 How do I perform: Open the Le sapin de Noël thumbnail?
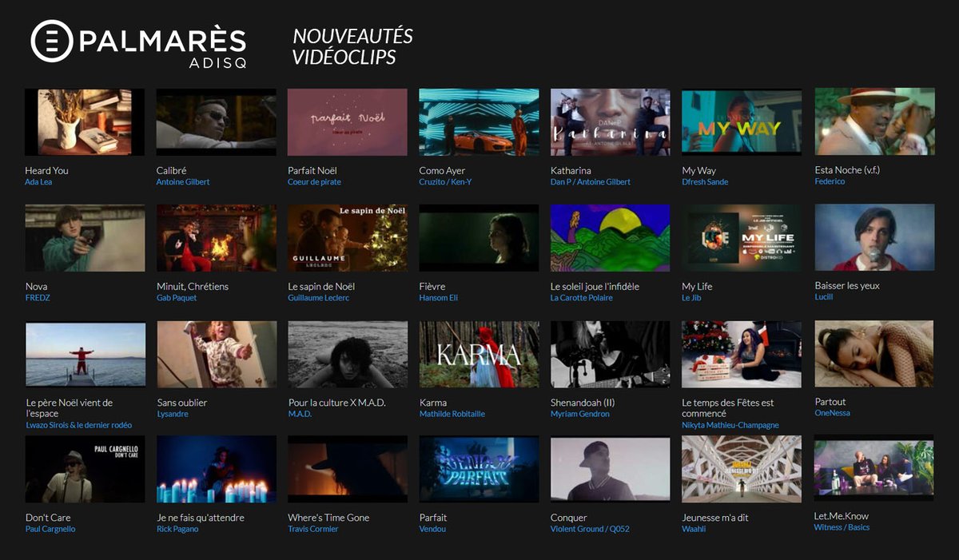tap(348, 238)
